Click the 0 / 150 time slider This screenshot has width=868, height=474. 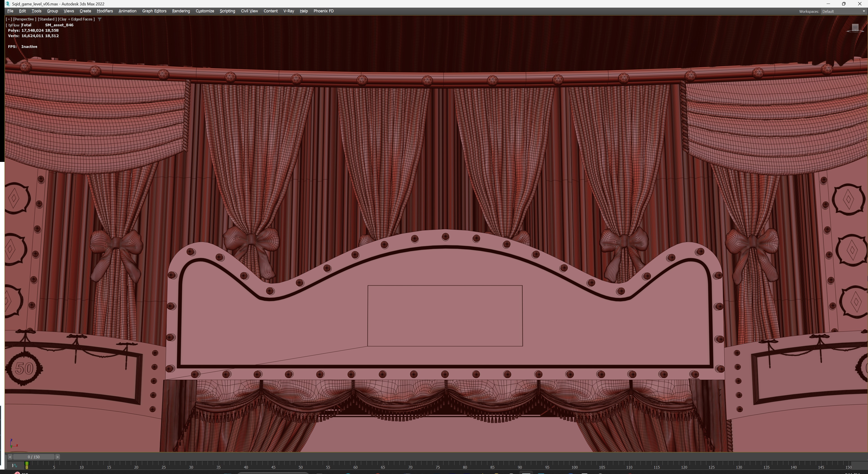pos(34,457)
